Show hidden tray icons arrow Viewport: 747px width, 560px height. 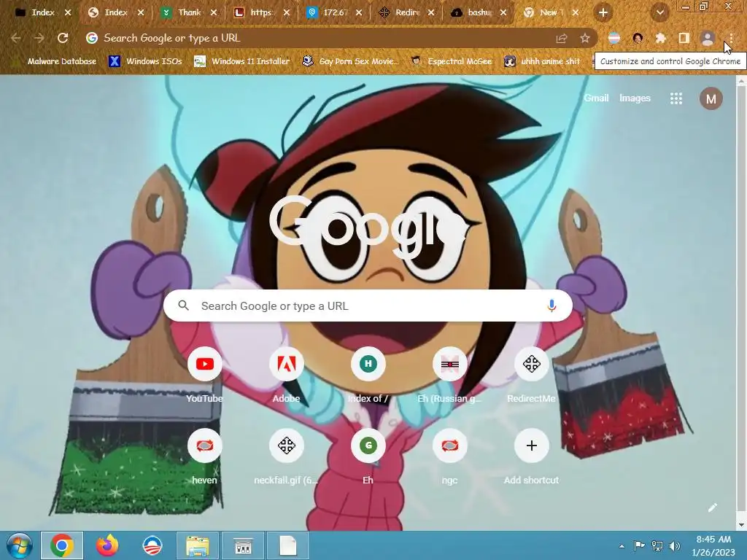pos(622,546)
